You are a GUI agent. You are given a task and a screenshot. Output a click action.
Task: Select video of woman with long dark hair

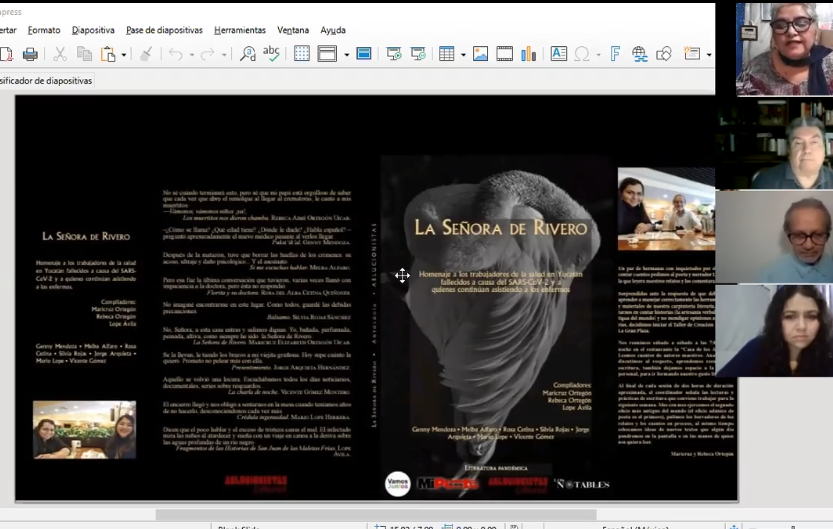click(x=774, y=330)
